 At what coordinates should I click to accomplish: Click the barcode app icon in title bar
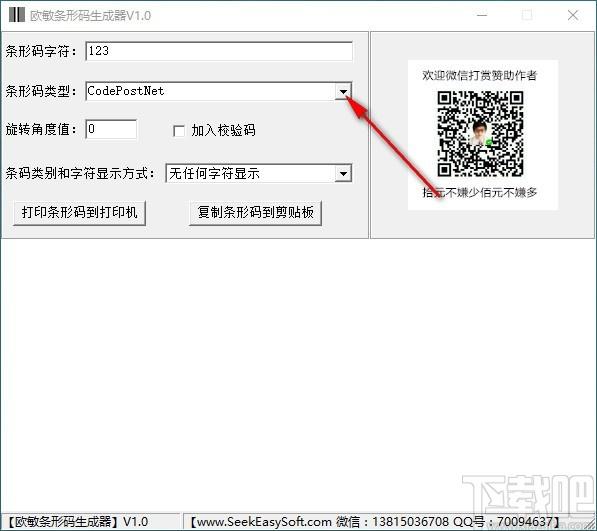[x=16, y=14]
